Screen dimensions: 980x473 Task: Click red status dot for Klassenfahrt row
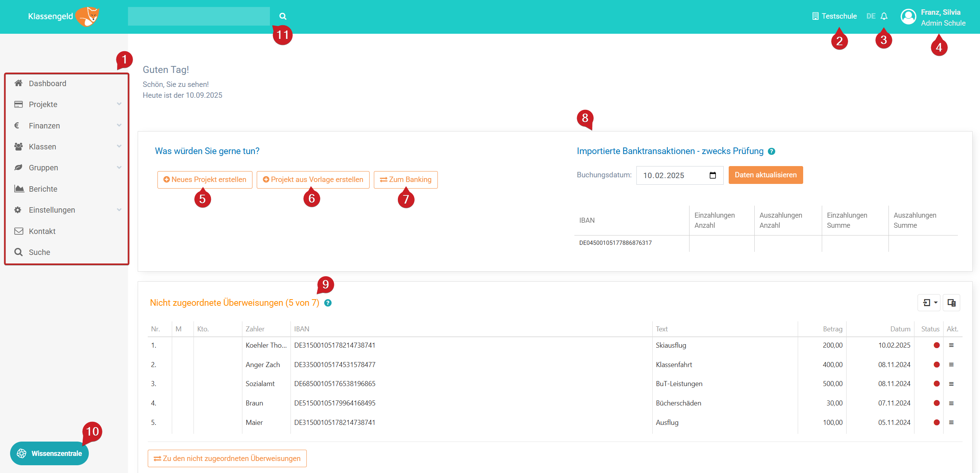(937, 365)
